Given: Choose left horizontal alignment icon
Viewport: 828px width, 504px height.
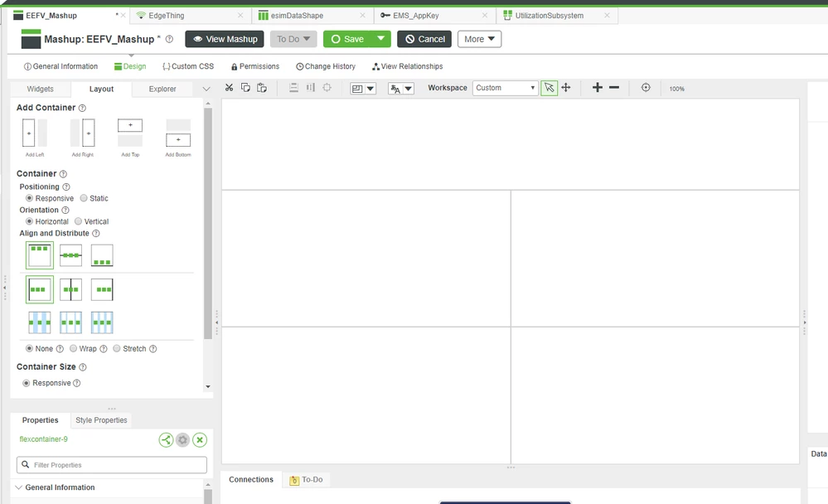Looking at the screenshot, I should [x=40, y=289].
